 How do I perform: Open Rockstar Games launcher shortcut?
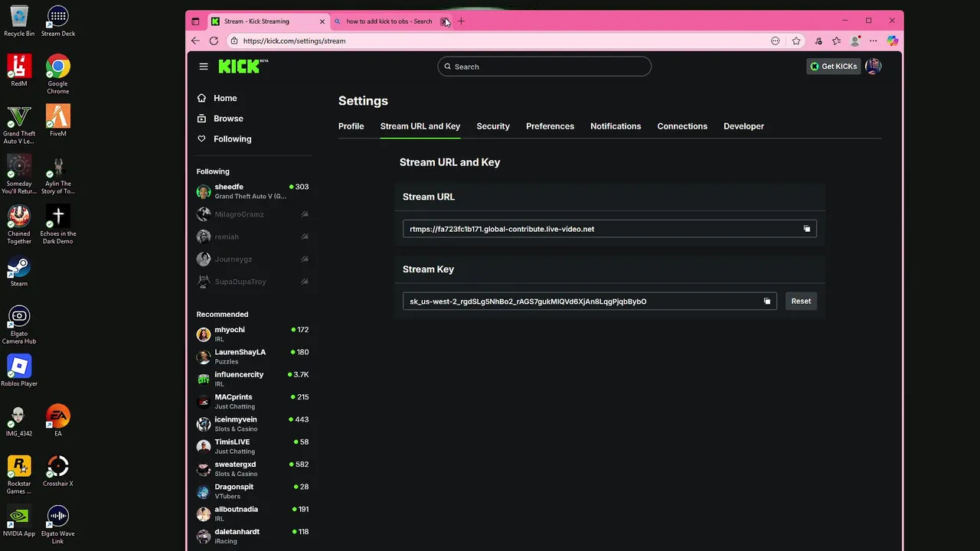click(x=19, y=474)
